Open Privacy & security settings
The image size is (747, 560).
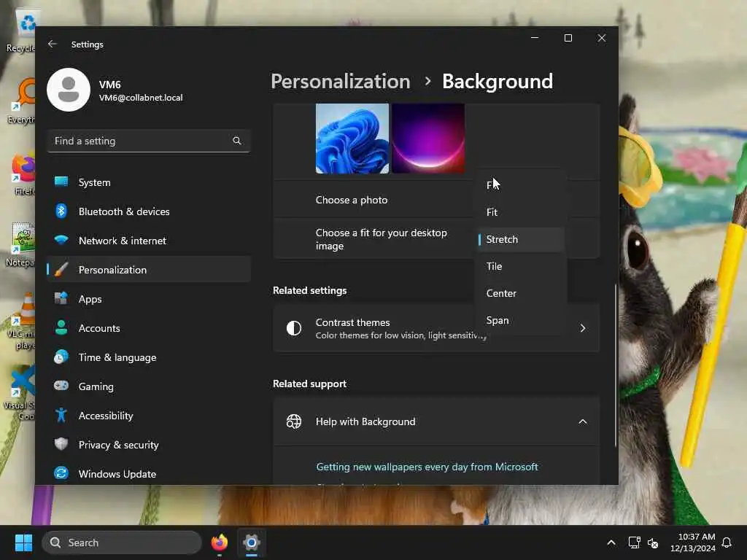[149, 444]
